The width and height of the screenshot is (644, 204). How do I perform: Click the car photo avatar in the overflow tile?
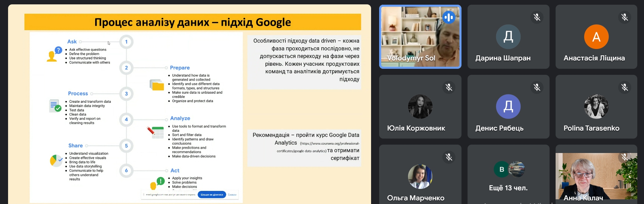tap(517, 169)
